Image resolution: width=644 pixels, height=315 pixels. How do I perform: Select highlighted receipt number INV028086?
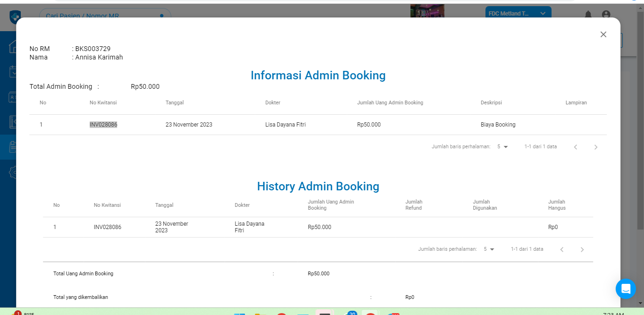[103, 125]
